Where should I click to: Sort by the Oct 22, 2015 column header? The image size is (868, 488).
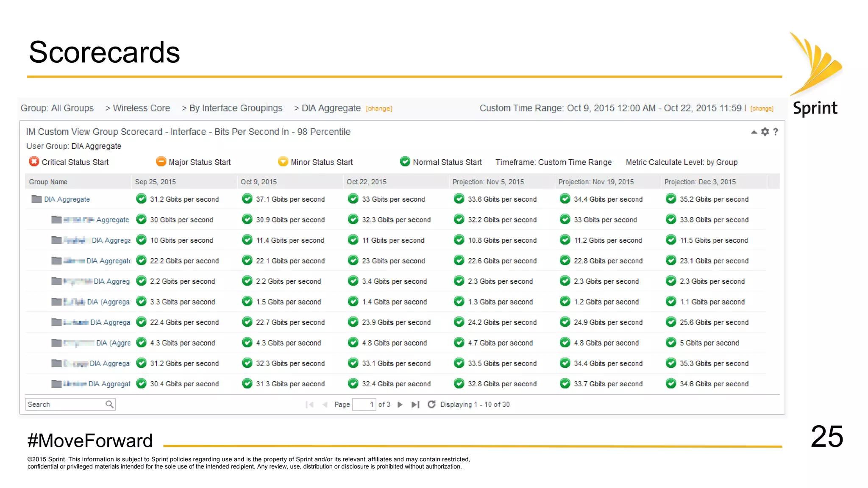(x=396, y=182)
